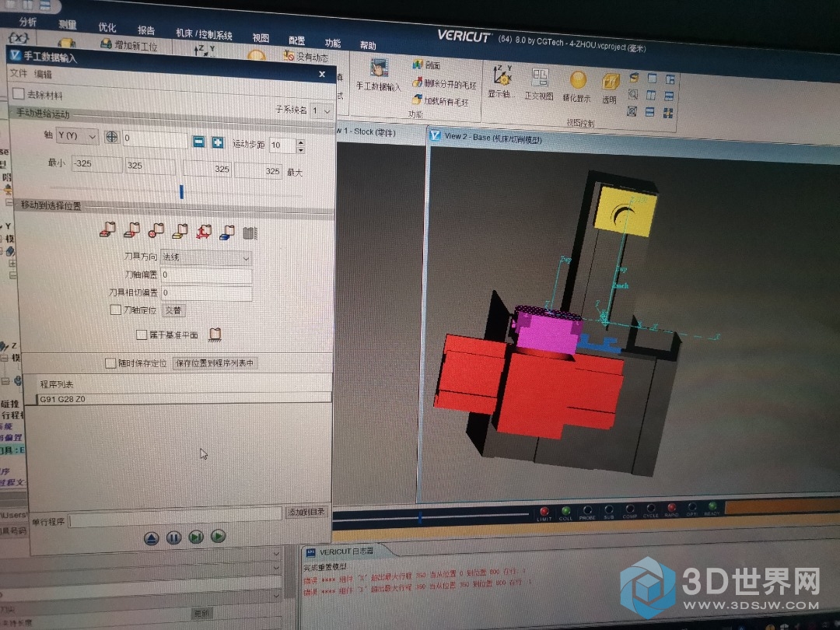Click 加载所有毛坯 tool
The image size is (840, 630).
click(x=440, y=100)
